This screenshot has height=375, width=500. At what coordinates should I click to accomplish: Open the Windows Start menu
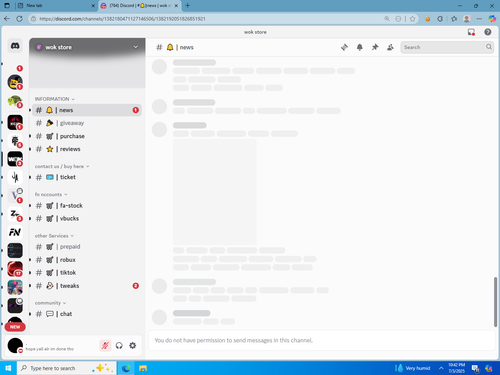(8, 368)
